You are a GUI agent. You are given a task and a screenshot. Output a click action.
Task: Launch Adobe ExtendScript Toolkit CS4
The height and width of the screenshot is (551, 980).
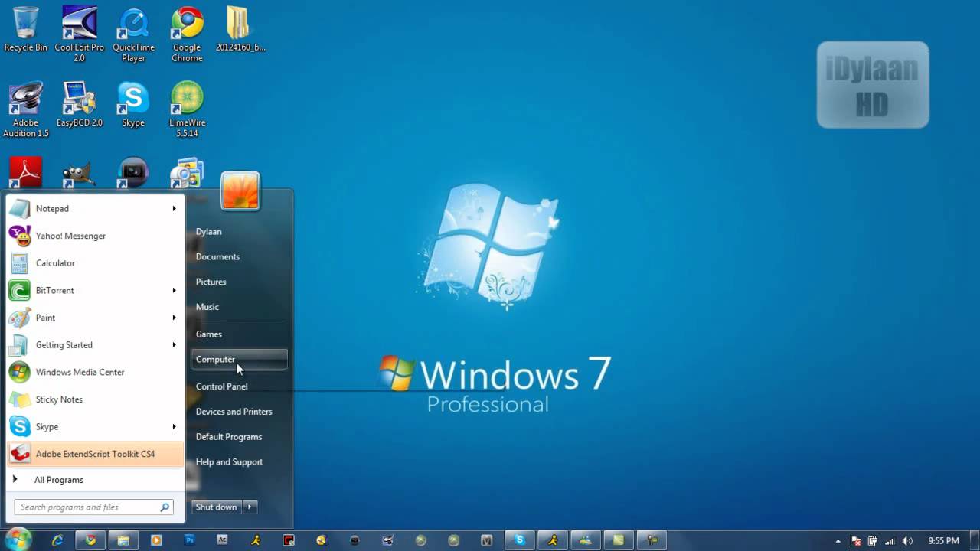pyautogui.click(x=95, y=454)
